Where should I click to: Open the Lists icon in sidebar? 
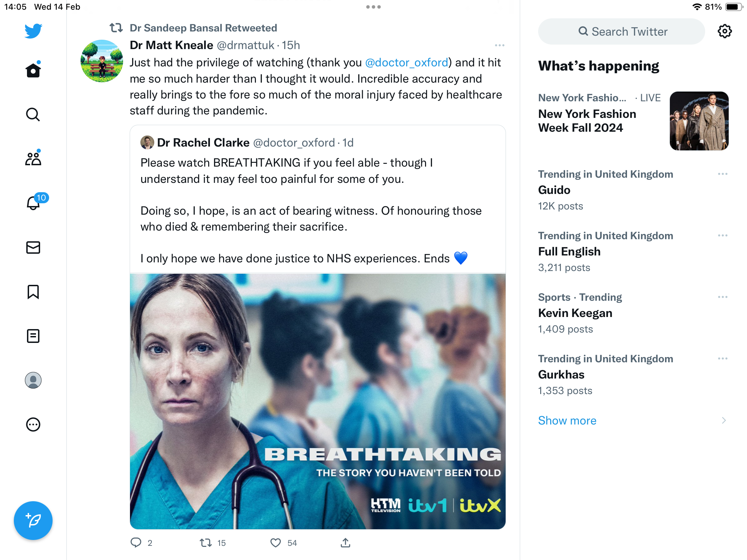33,336
